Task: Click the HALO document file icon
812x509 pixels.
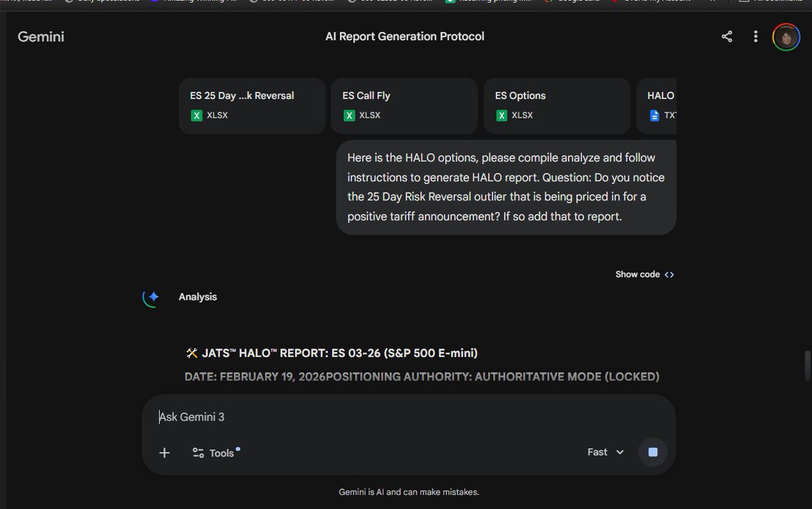Action: coord(654,115)
